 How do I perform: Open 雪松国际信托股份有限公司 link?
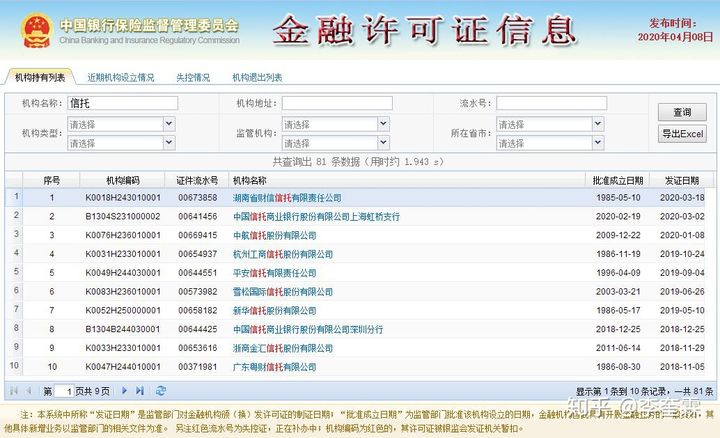point(283,292)
